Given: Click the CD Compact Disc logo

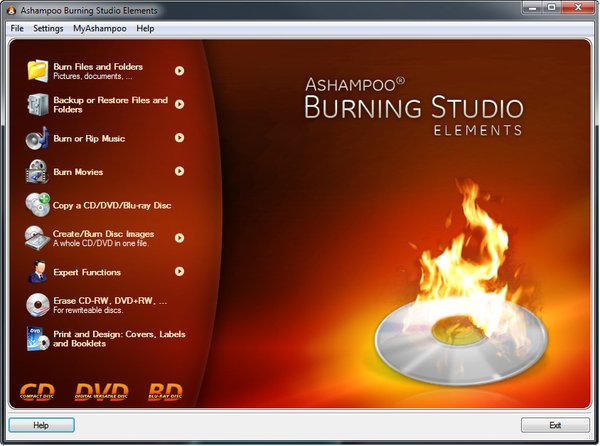Looking at the screenshot, I should click(37, 391).
